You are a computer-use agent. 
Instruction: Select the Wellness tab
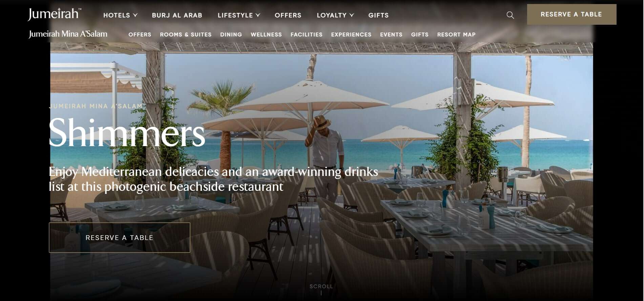[x=266, y=35]
